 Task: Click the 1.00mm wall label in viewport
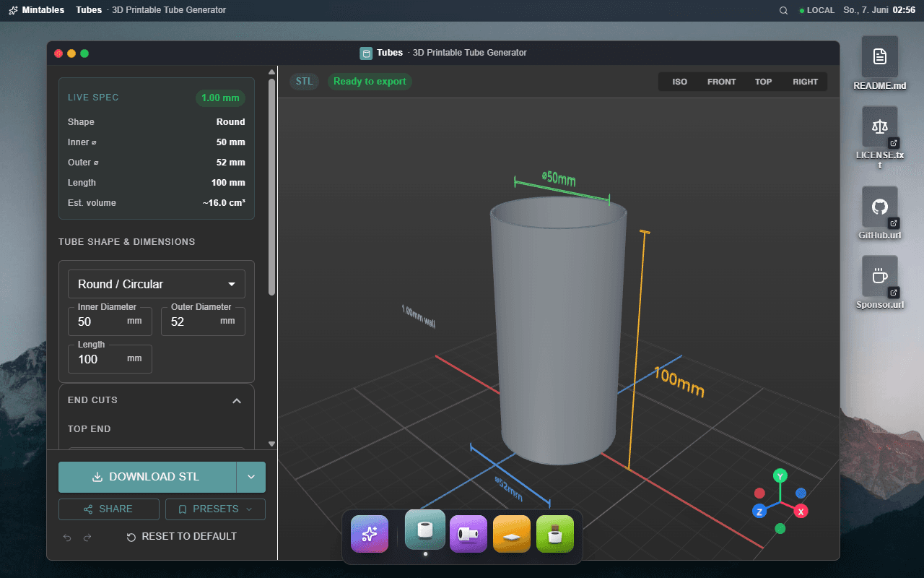point(418,316)
